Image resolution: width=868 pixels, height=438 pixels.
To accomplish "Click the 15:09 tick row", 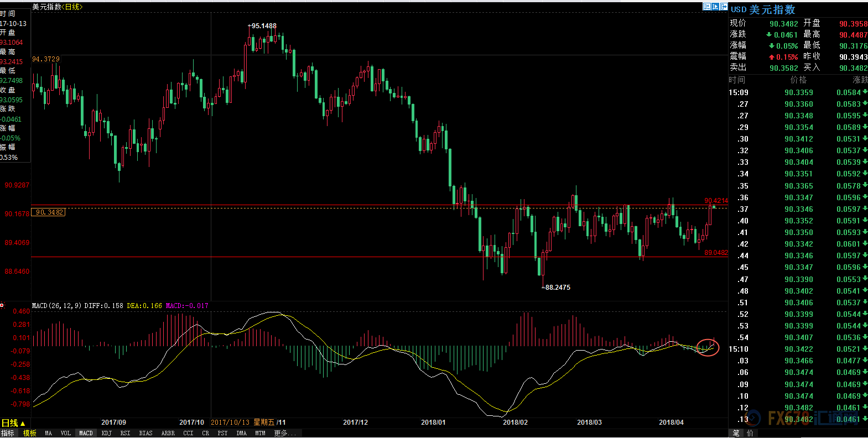I will (x=798, y=92).
